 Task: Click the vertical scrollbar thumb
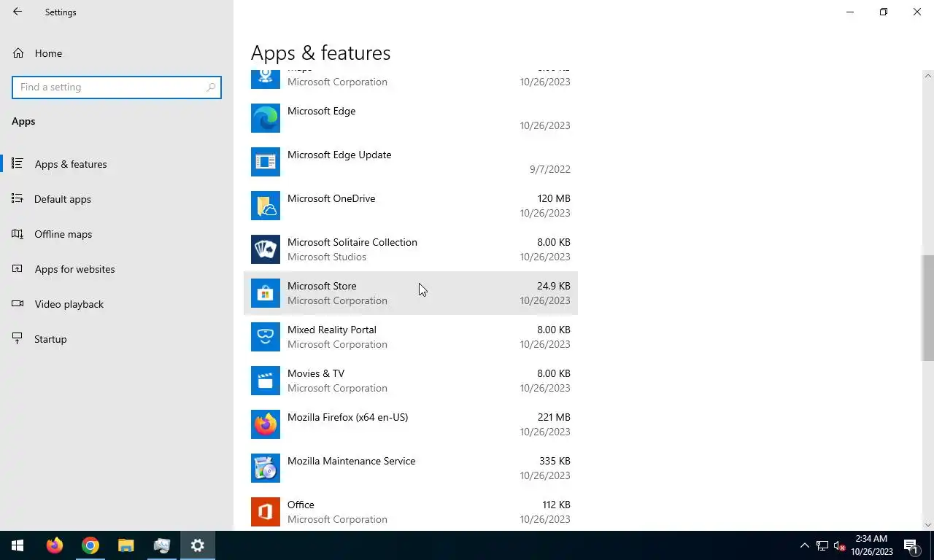tap(928, 308)
